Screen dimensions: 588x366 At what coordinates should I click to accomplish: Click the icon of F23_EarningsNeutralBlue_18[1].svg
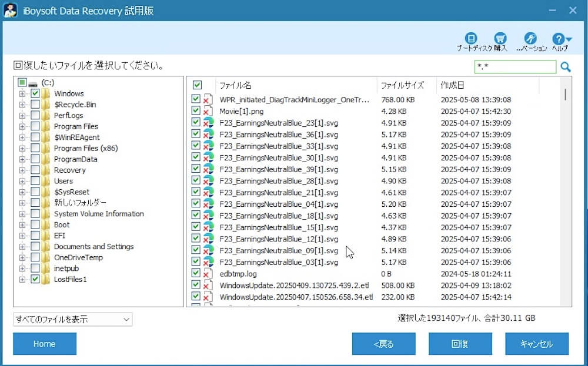[x=208, y=216]
